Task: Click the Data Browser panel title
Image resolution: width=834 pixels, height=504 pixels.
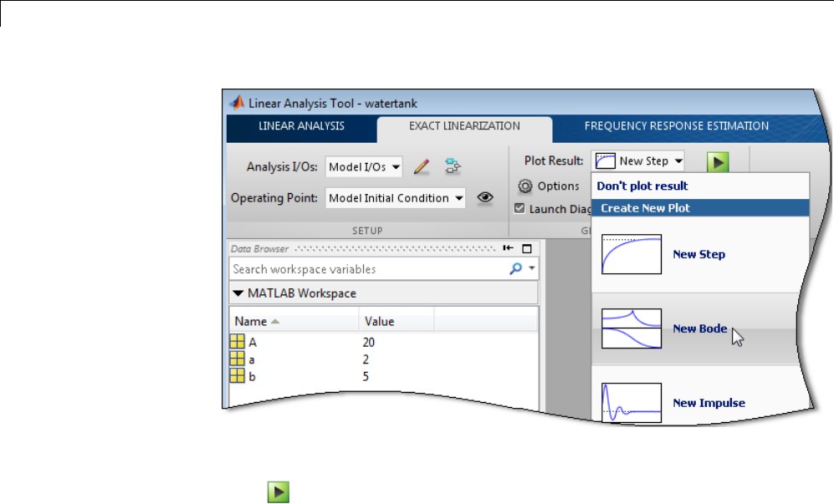Action: [259, 249]
